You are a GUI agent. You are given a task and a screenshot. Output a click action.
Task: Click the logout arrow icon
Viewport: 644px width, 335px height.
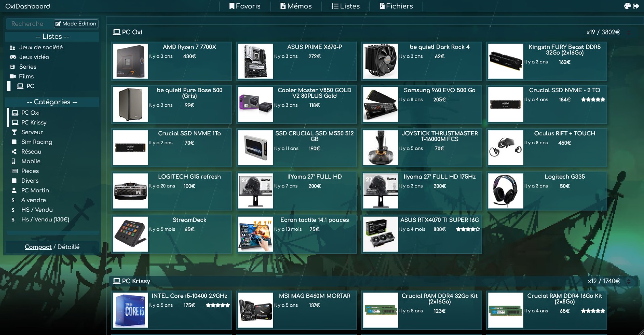pos(636,6)
